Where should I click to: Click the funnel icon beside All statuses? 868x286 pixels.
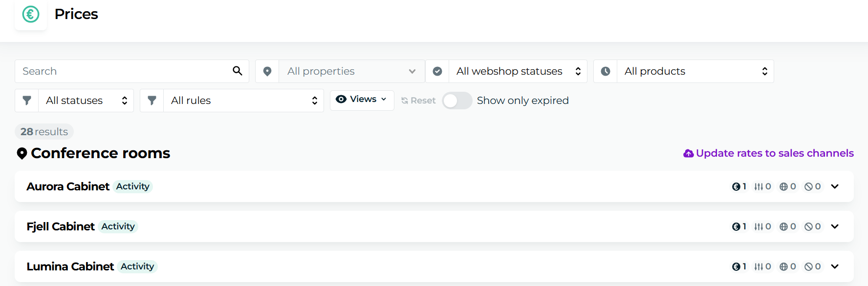tap(27, 101)
